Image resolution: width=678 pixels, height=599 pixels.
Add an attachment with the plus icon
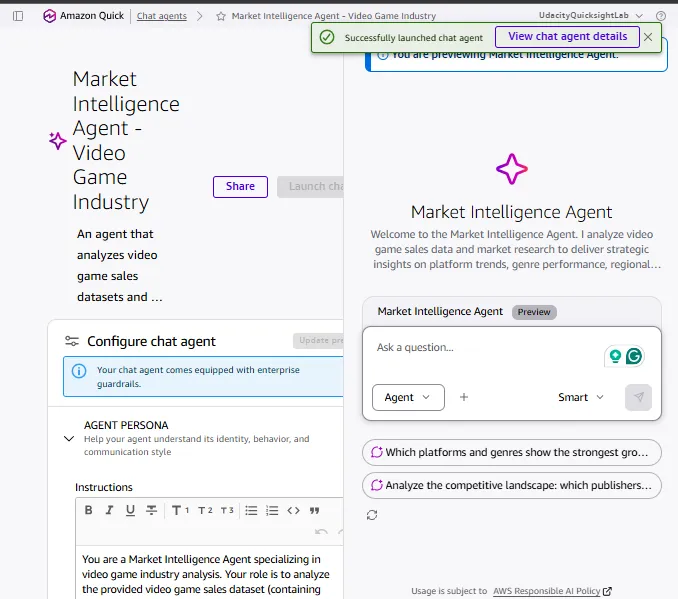click(x=464, y=397)
